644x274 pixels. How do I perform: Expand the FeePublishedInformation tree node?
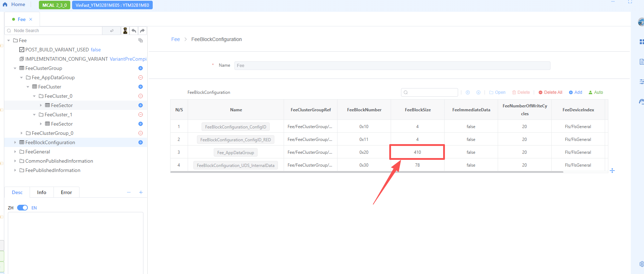tap(15, 170)
